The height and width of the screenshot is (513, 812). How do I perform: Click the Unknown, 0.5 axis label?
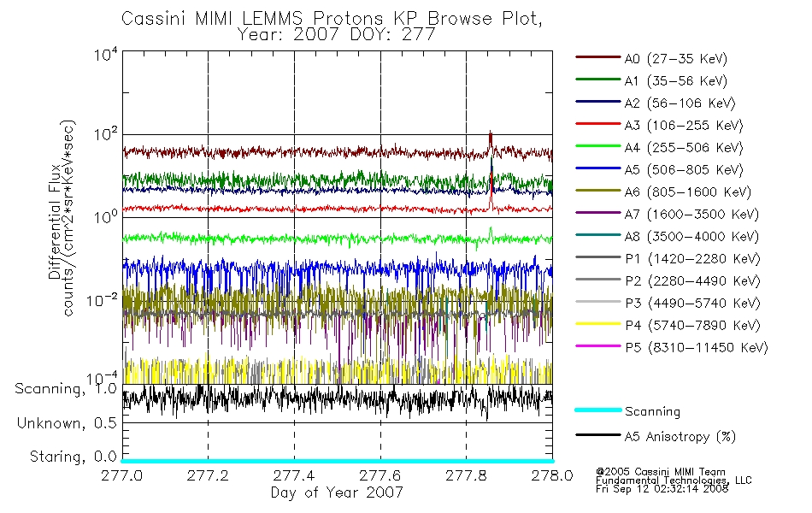click(67, 423)
